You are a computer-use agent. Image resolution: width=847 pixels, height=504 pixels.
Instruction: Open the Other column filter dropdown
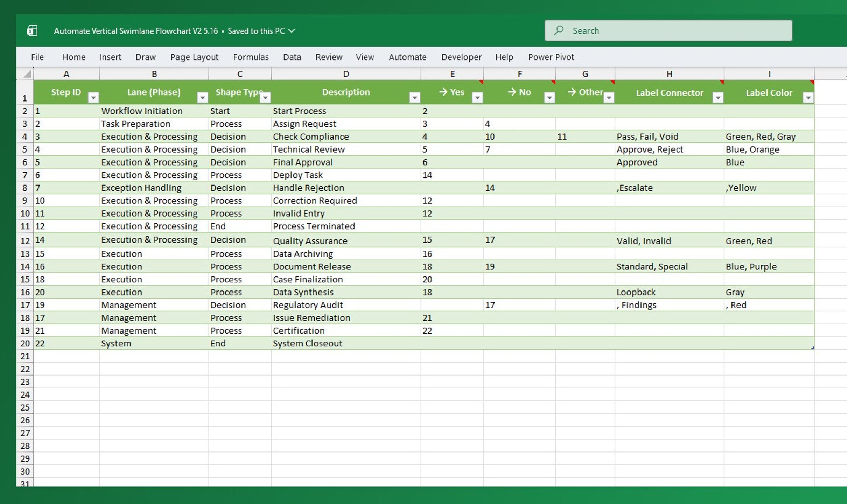pos(609,97)
